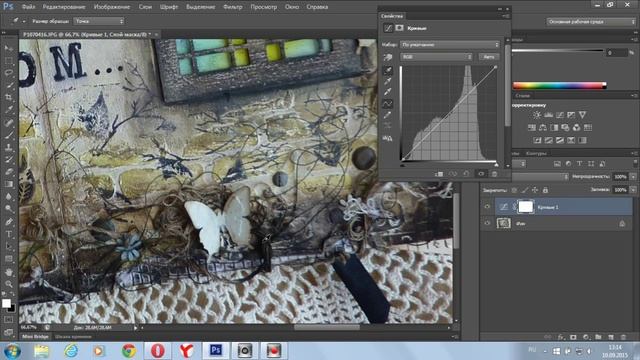Select the Hand tool
This screenshot has width=640, height=360.
[x=9, y=272]
